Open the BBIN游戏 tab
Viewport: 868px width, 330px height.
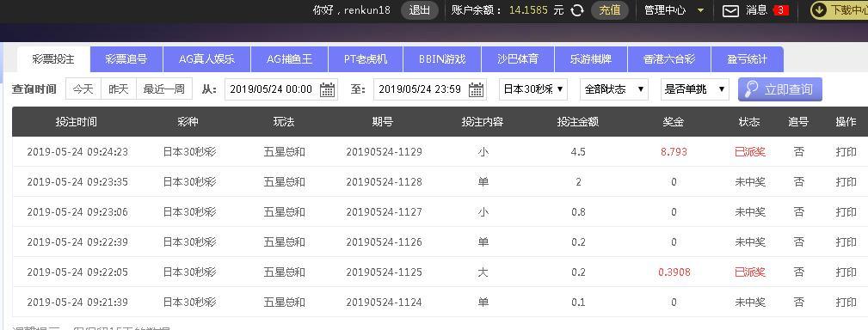click(x=442, y=59)
